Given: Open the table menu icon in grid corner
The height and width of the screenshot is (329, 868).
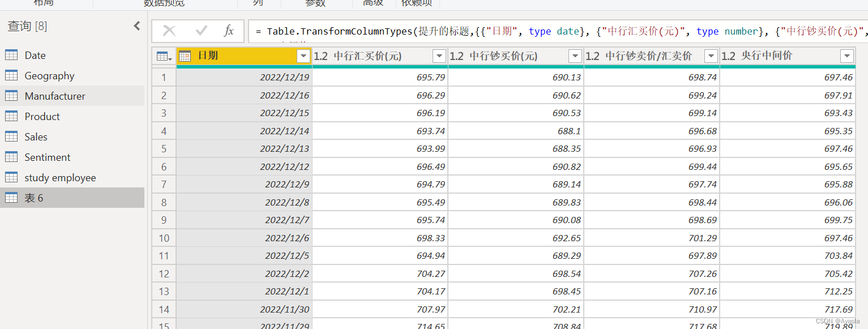Looking at the screenshot, I should click(164, 56).
